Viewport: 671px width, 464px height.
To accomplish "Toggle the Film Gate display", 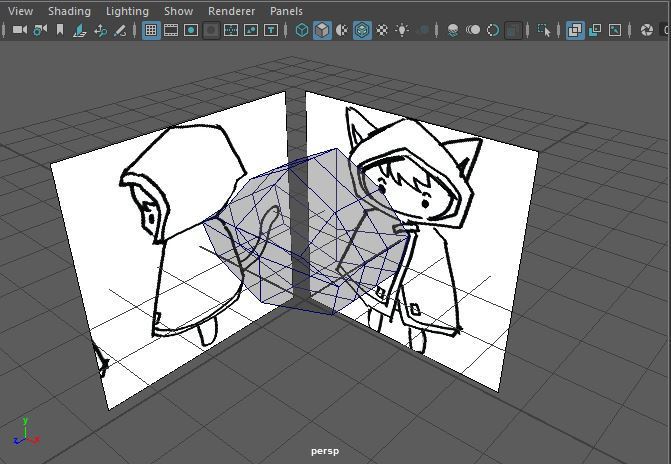I will pyautogui.click(x=171, y=30).
